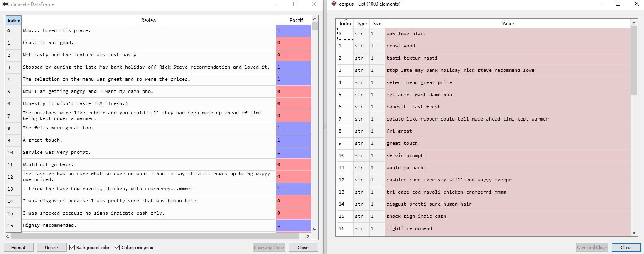Image resolution: width=644 pixels, height=254 pixels.
Task: Click up arrow of dataset vertical scrollbar
Action: (x=315, y=19)
